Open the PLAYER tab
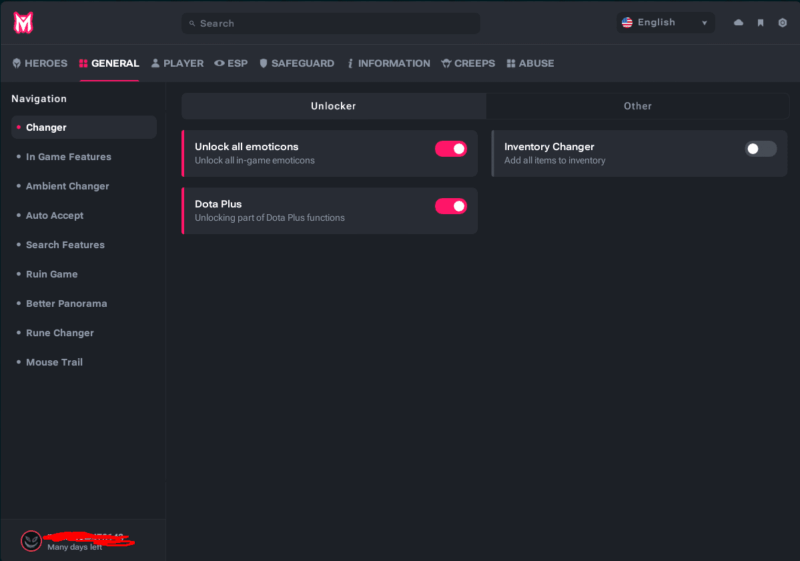Image resolution: width=800 pixels, height=561 pixels. point(178,63)
